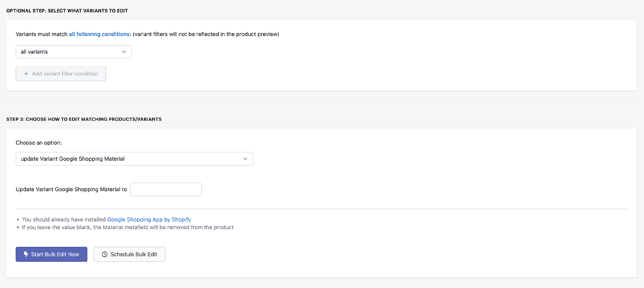The width and height of the screenshot is (644, 288).
Task: Click the Schedule Bulk Edit button label
Action: [x=134, y=254]
